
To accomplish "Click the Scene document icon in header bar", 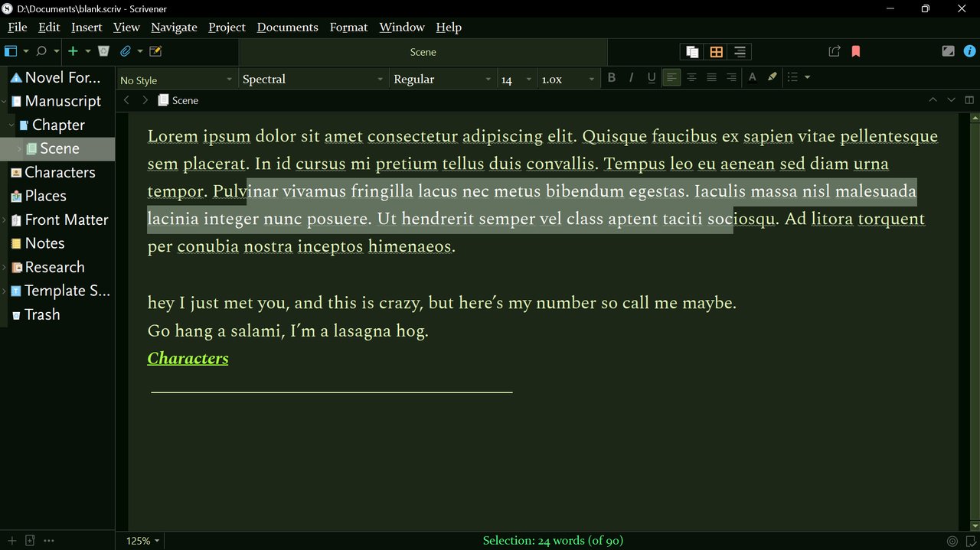I will click(x=163, y=100).
